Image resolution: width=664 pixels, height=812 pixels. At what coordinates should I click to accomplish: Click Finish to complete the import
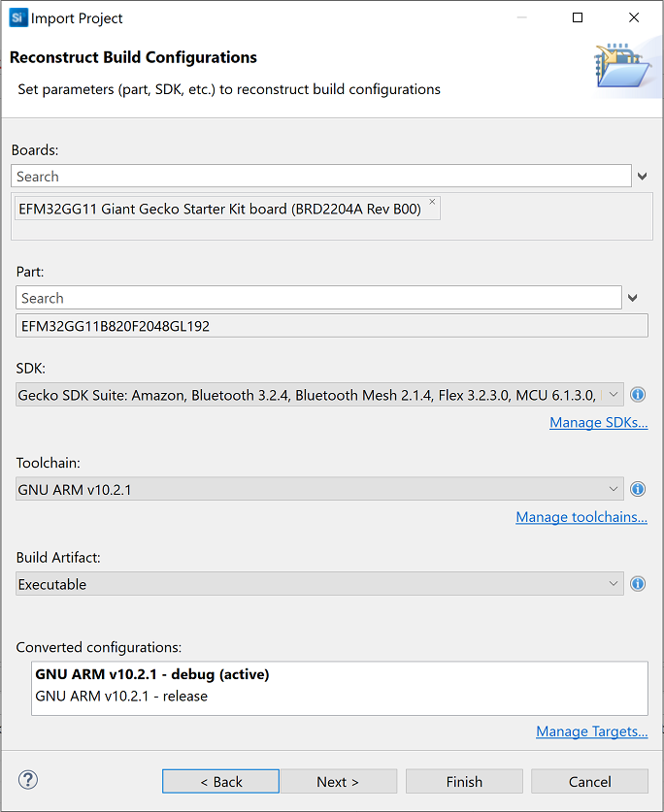(x=464, y=781)
